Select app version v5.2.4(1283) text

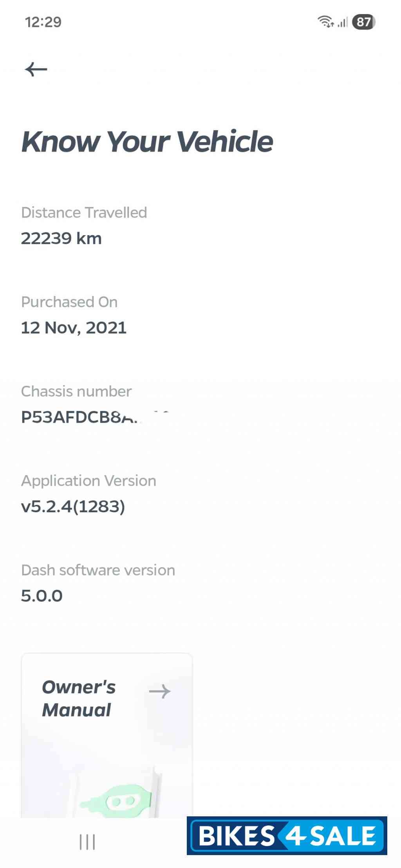73,506
